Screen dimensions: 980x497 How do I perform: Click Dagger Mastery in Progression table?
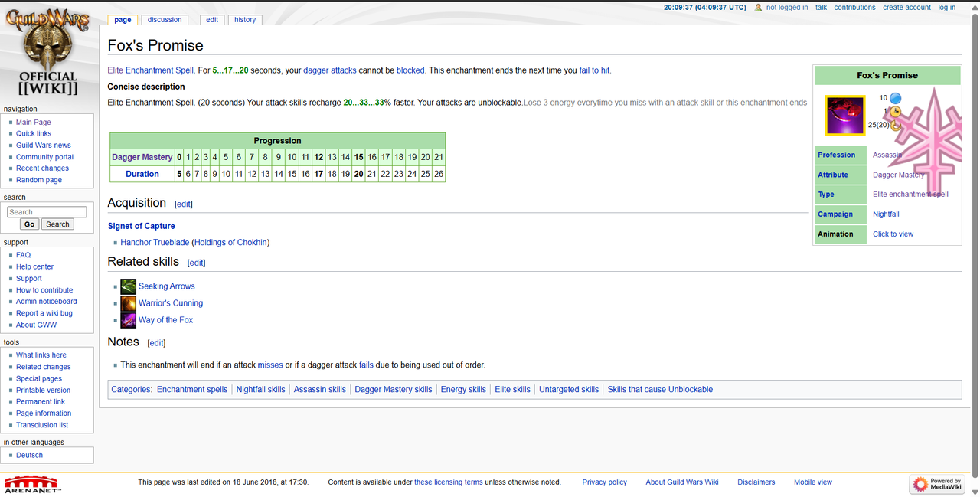click(142, 157)
